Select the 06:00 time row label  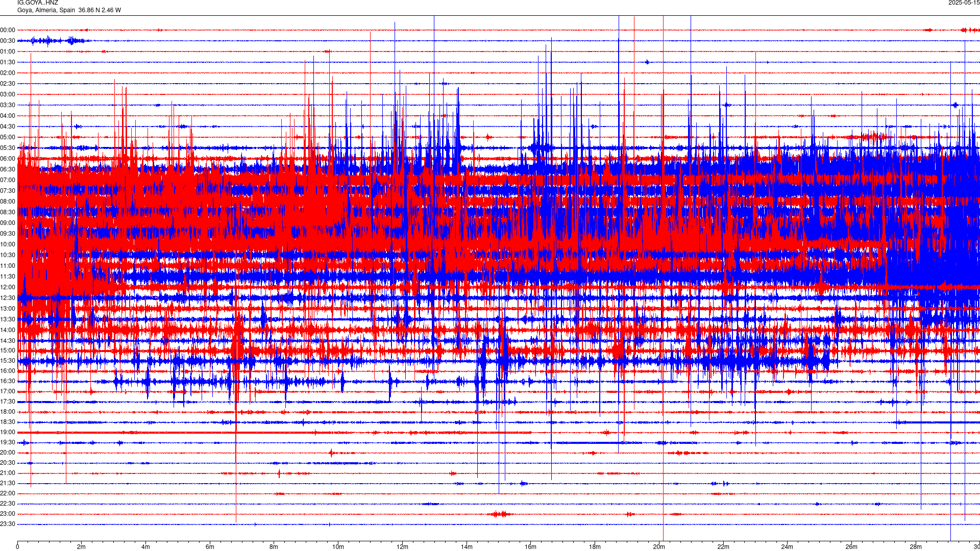click(x=8, y=159)
